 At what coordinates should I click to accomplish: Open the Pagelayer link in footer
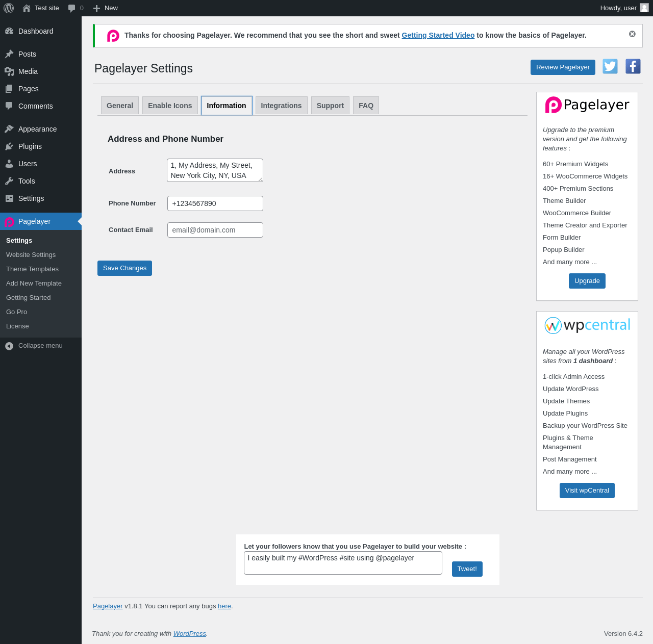click(x=108, y=606)
